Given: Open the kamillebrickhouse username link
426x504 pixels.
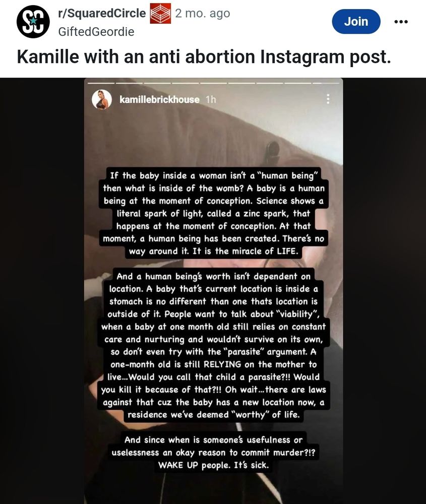Looking at the screenshot, I should point(159,100).
